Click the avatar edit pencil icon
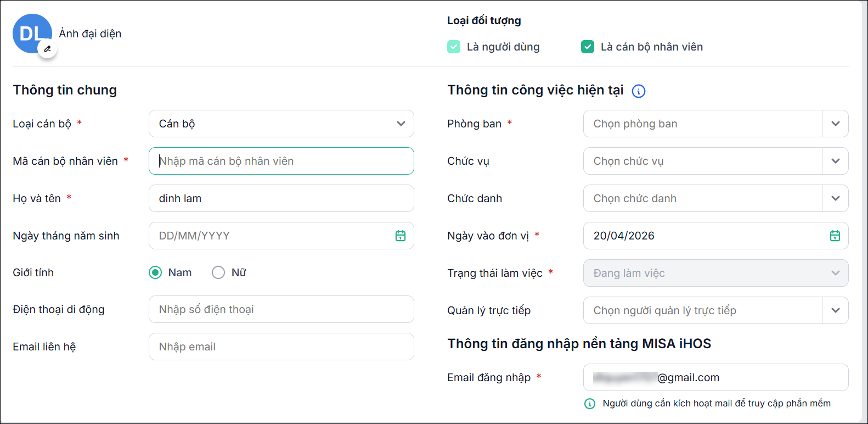 coord(47,49)
